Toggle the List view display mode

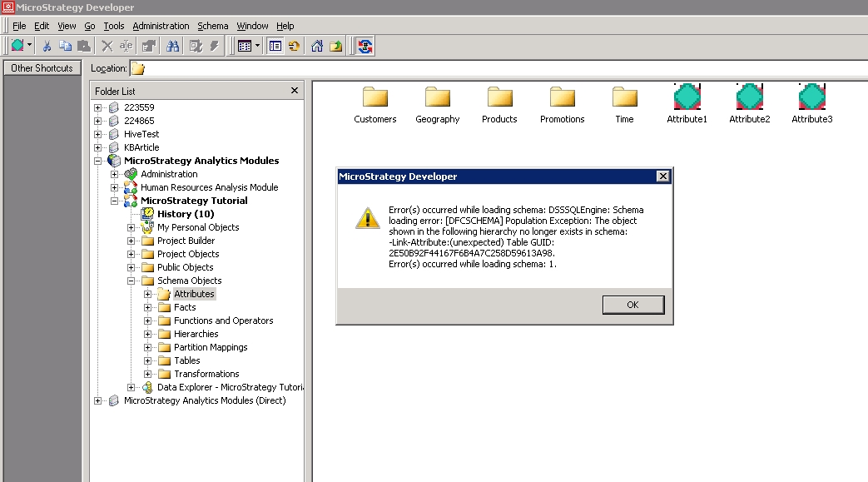coord(245,46)
